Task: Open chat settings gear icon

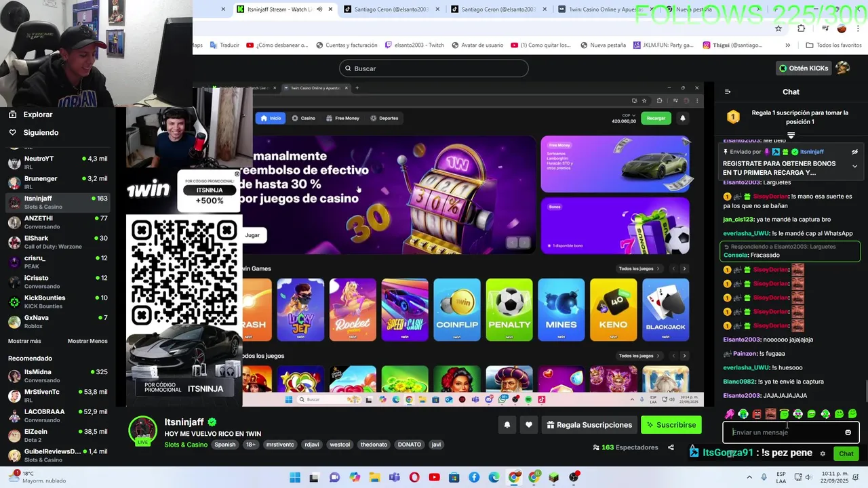Action: (x=823, y=453)
